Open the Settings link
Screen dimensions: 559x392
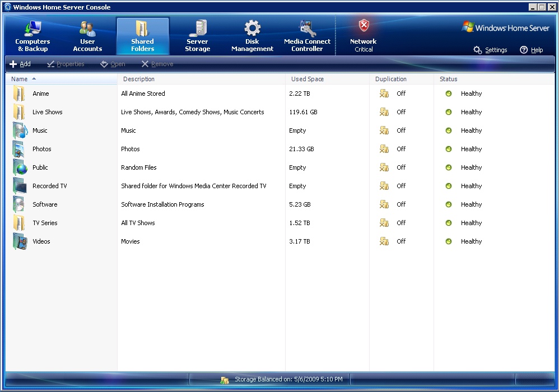click(490, 50)
